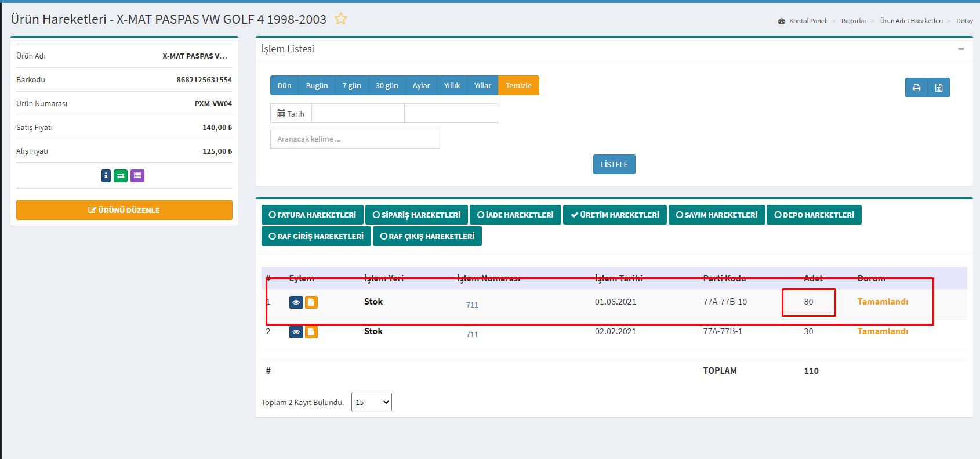The image size is (980, 459).
Task: Click the print icon button
Action: 916,88
